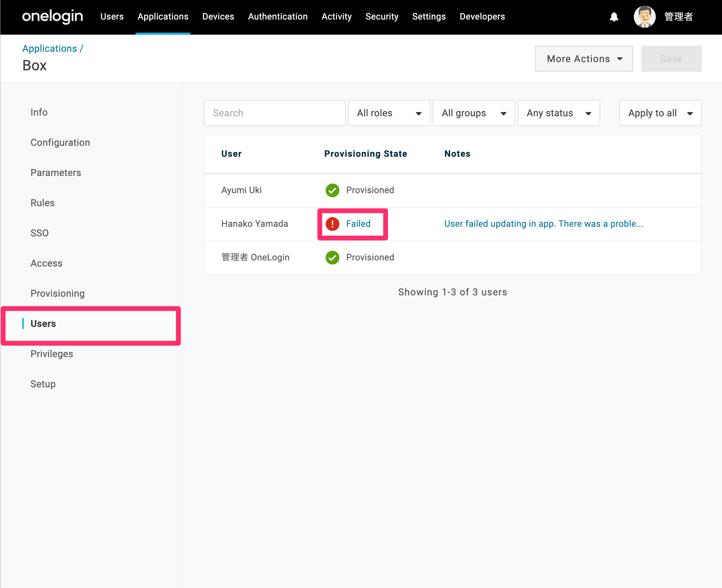Follow the Applications breadcrumb link
Viewport: 722px width, 588px height.
coord(50,48)
